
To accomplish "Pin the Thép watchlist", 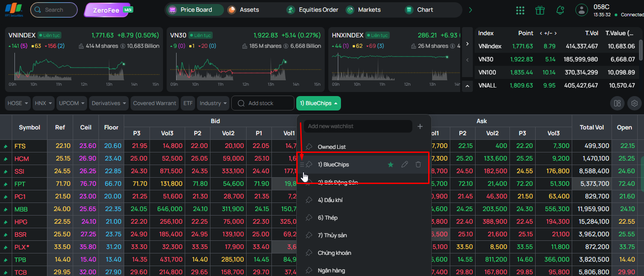I will 309,217.
